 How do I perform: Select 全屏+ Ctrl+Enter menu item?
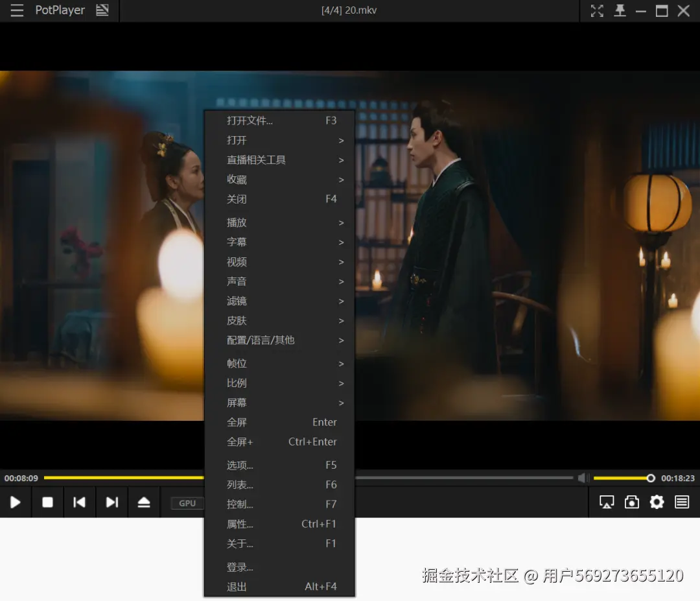(280, 442)
